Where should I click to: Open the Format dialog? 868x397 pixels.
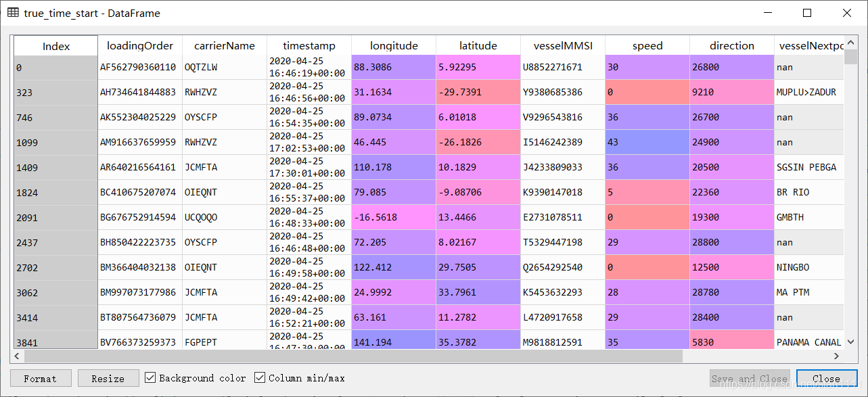40,378
